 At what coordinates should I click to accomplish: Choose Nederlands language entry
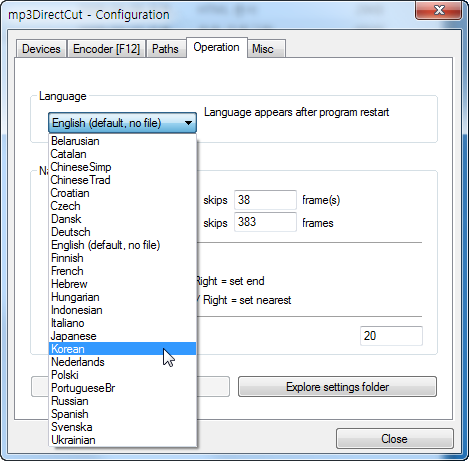(x=122, y=362)
